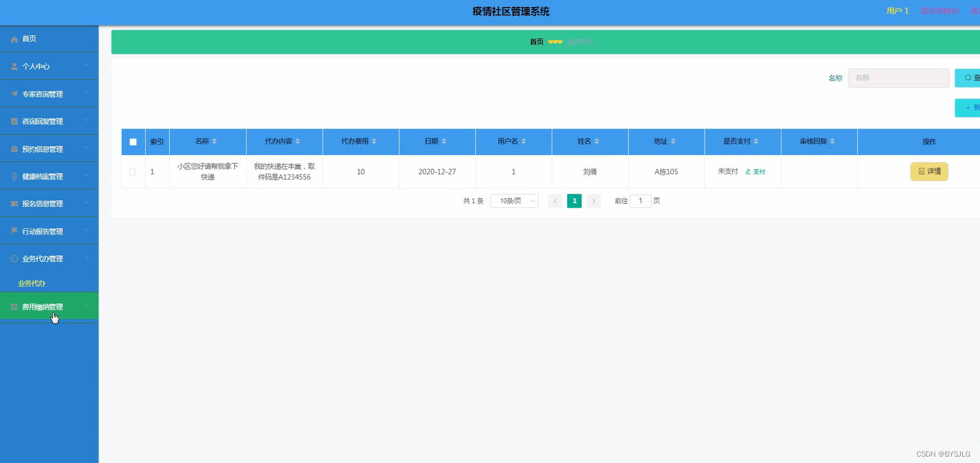Click the sort arrows on the 审核回复 column
This screenshot has height=463, width=980.
click(832, 142)
